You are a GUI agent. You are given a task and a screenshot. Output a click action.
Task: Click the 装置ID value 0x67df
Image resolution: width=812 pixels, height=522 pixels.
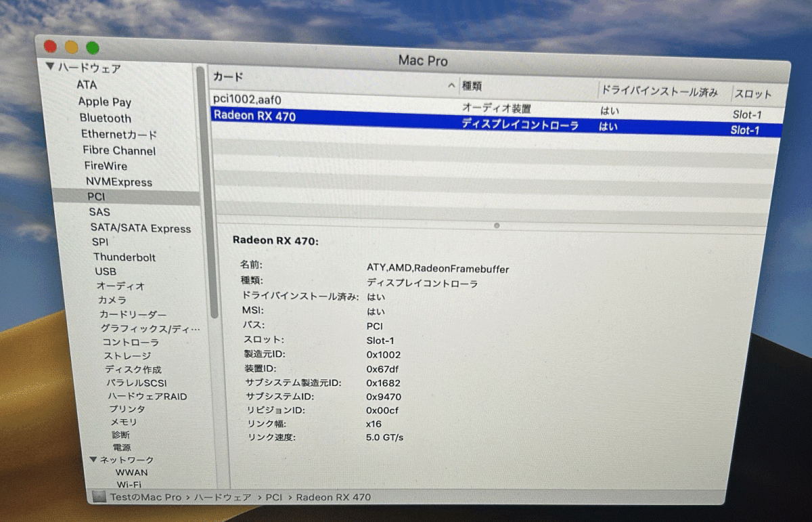(x=382, y=369)
